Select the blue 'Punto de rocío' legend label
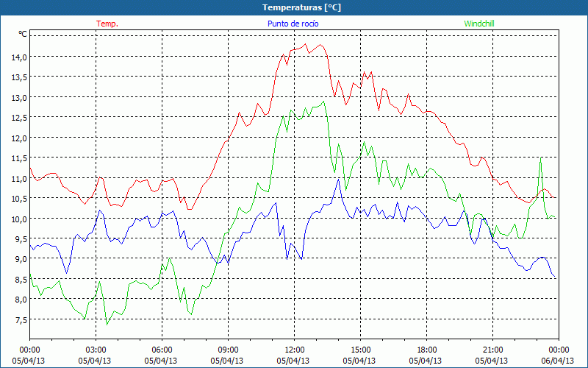Viewport: 588px width, 368px height. coord(293,24)
